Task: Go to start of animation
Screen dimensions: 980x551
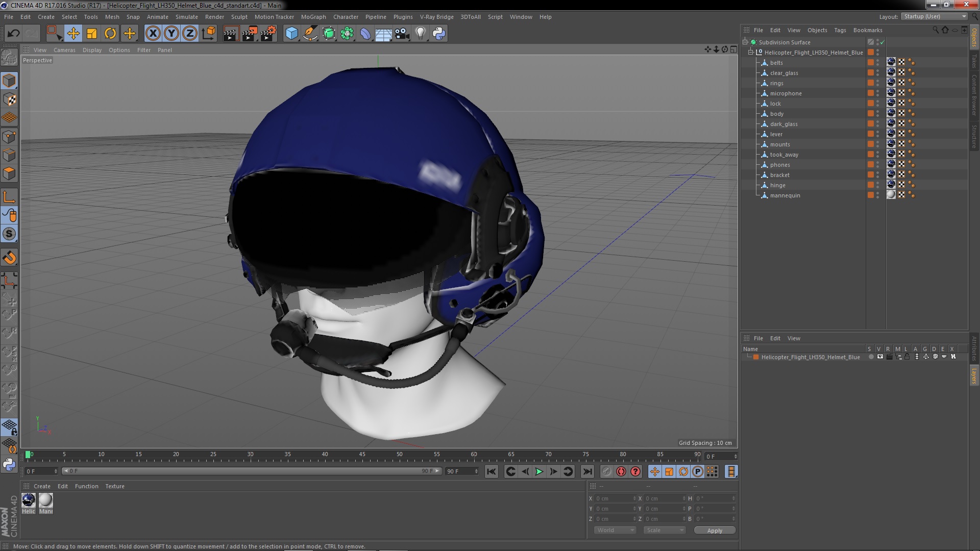Action: coord(492,471)
